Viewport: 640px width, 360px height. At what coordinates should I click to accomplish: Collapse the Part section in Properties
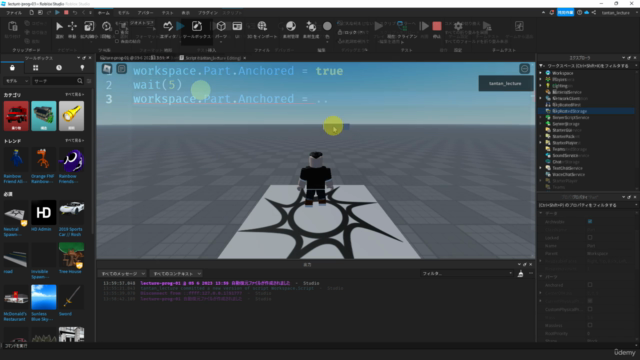coord(541,277)
